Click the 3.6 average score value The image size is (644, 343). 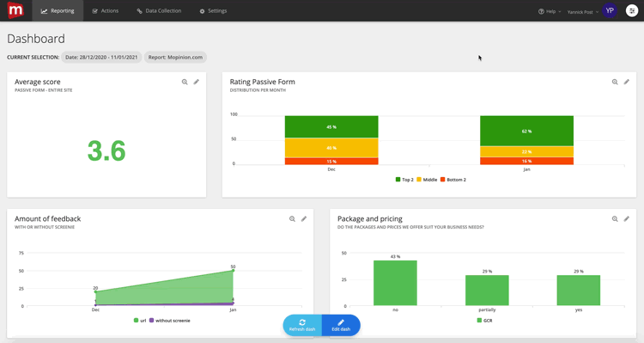point(106,151)
